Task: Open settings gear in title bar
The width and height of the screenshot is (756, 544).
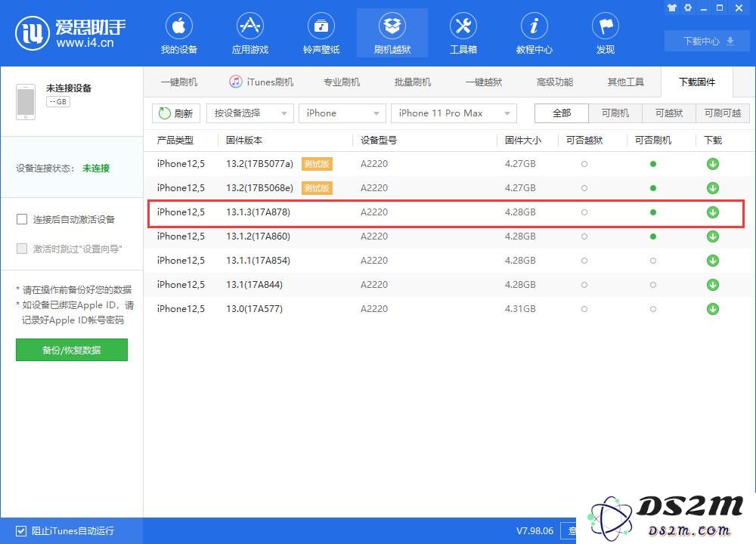Action: (688, 8)
